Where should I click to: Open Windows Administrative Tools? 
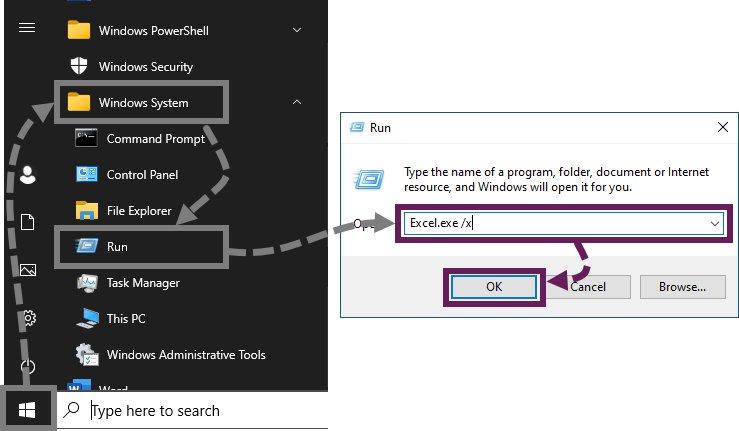tap(171, 355)
